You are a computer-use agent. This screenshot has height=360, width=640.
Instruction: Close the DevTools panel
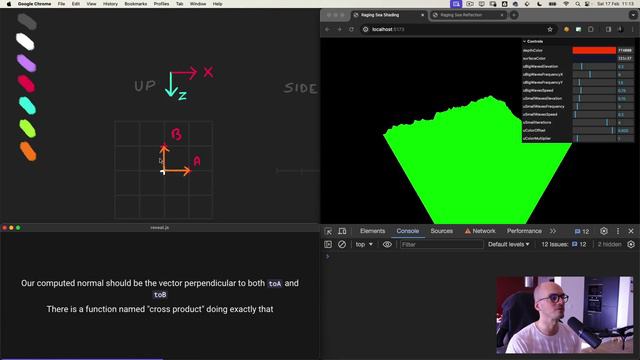pos(631,231)
